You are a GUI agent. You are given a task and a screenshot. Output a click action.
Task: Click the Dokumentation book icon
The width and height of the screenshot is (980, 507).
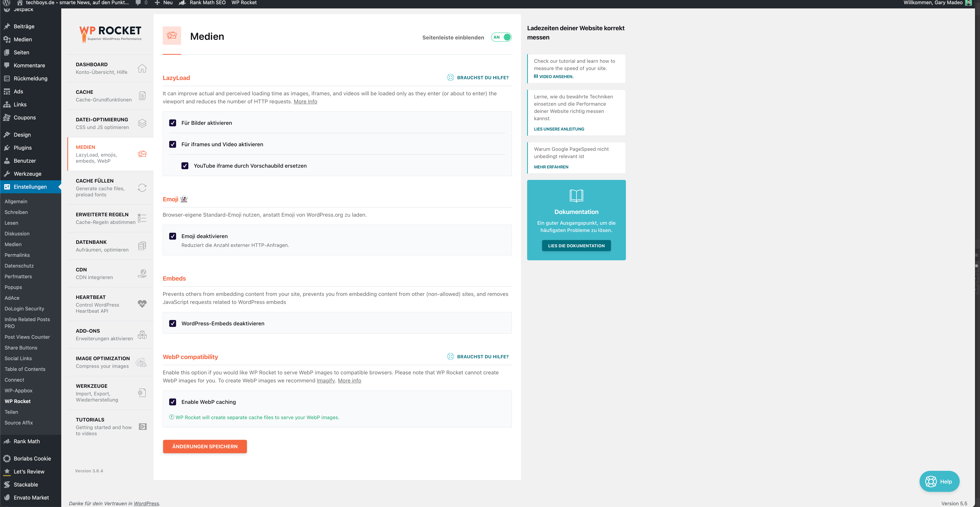(x=576, y=195)
